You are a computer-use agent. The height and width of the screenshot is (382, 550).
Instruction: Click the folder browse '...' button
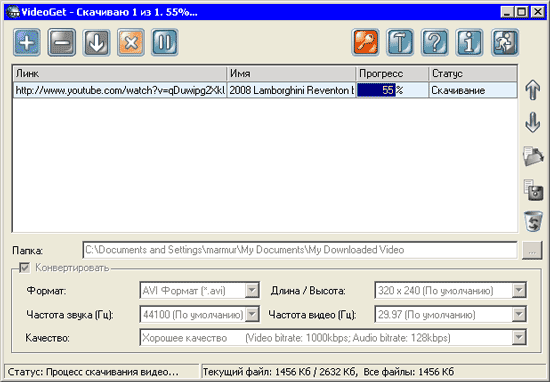(532, 250)
